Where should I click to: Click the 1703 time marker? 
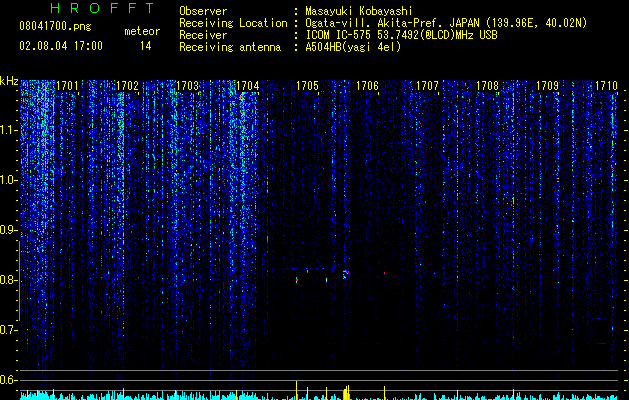[x=187, y=86]
